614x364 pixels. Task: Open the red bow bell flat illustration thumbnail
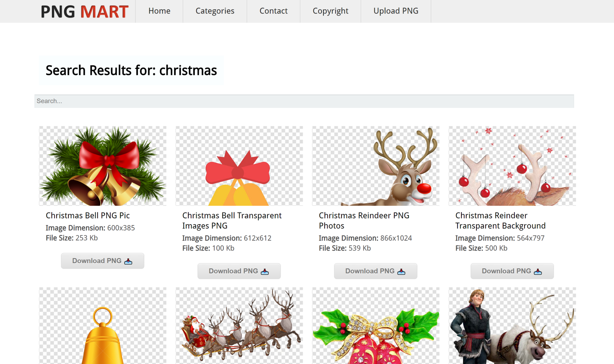click(x=239, y=166)
